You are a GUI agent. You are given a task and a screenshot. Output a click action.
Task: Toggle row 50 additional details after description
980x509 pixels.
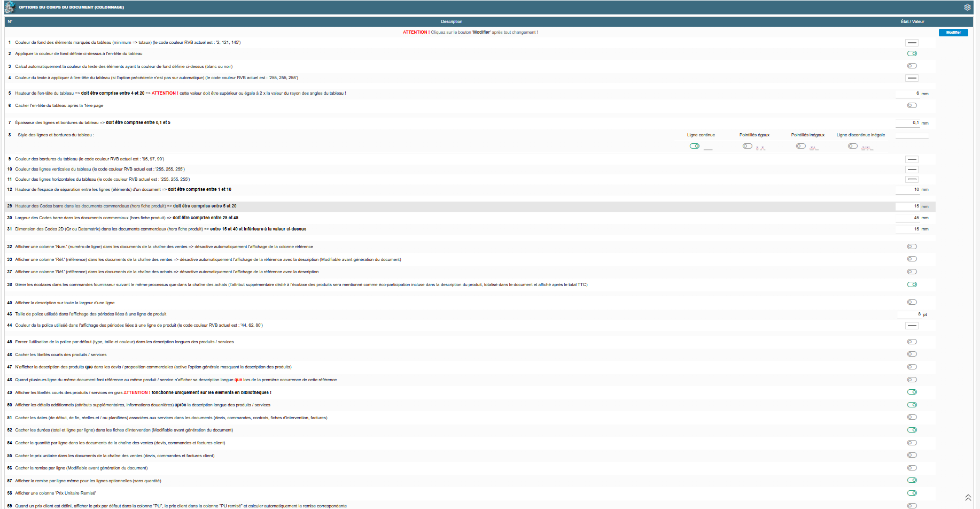(912, 405)
